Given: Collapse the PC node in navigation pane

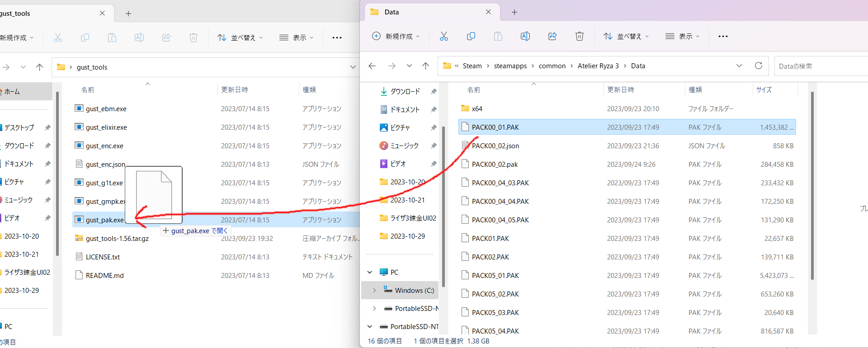Looking at the screenshot, I should [x=370, y=272].
